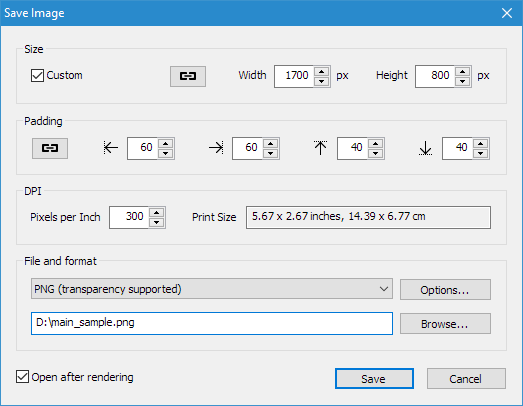This screenshot has width=523, height=406.
Task: Increase bottom padding with the up arrow
Action: 481,143
